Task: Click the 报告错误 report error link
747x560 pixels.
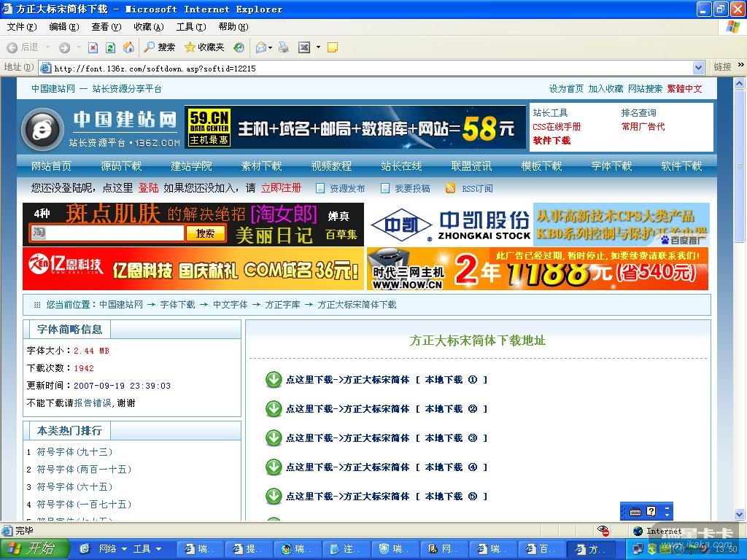Action: tap(93, 402)
